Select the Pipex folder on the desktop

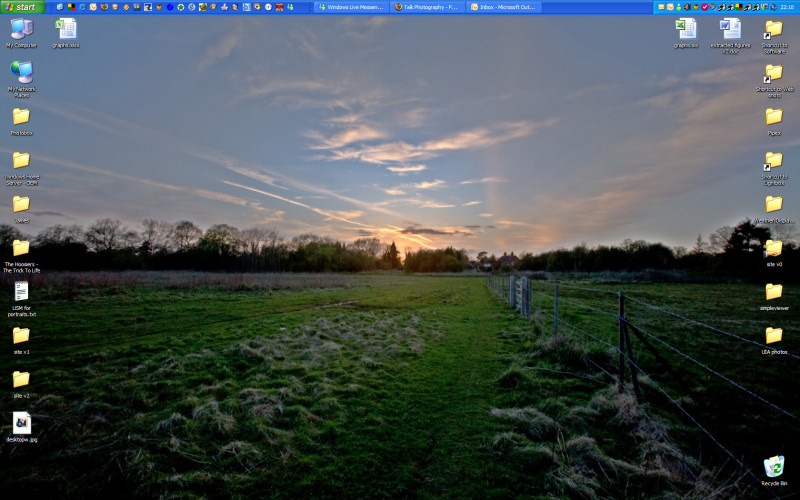point(773,117)
